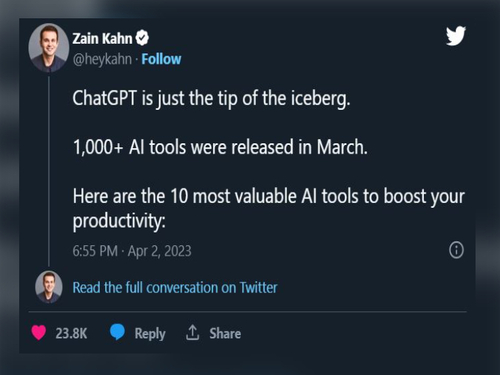
Task: Select the Share text label
Action: pos(225,333)
